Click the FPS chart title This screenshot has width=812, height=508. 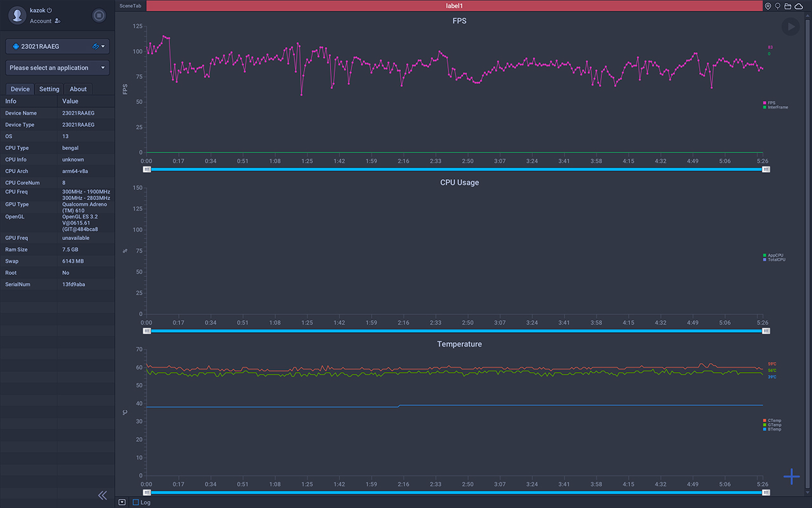459,21
